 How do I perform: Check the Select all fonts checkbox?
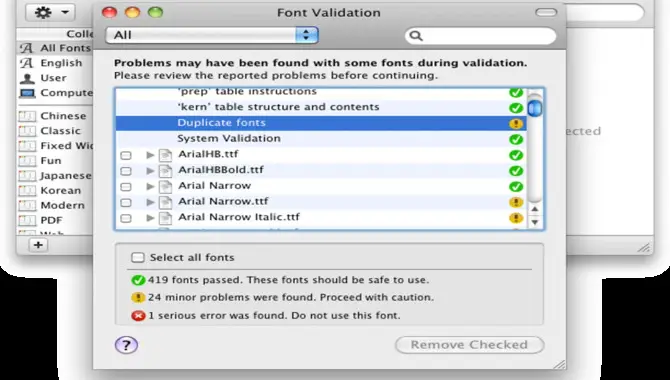pyautogui.click(x=138, y=257)
